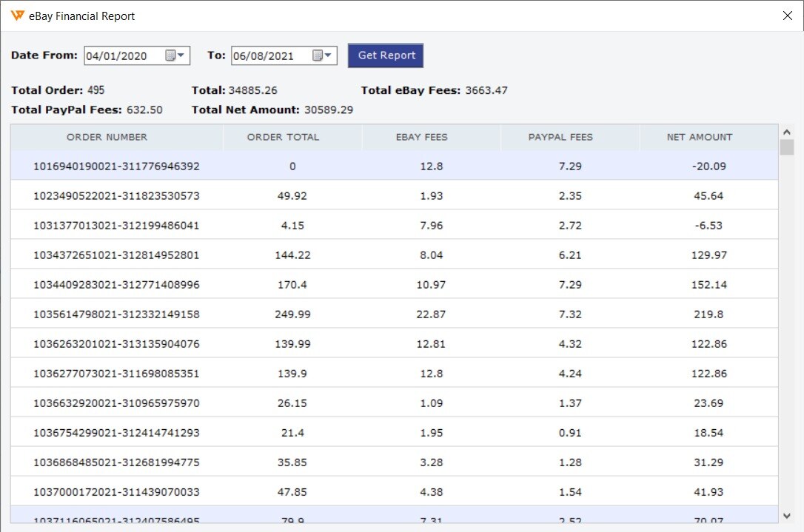
Task: Click net amount 152.14
Action: coord(709,285)
